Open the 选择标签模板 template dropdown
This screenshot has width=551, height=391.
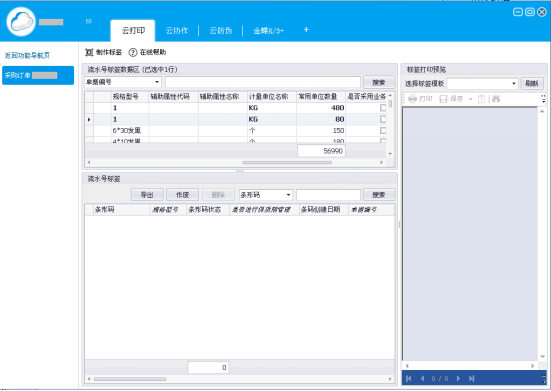(x=514, y=84)
